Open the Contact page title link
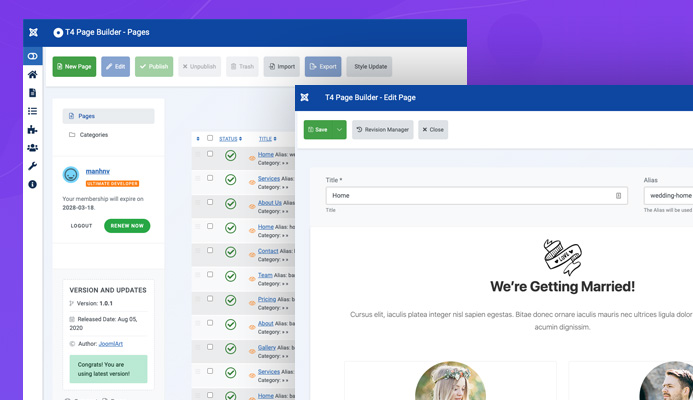The image size is (693, 400). 268,251
